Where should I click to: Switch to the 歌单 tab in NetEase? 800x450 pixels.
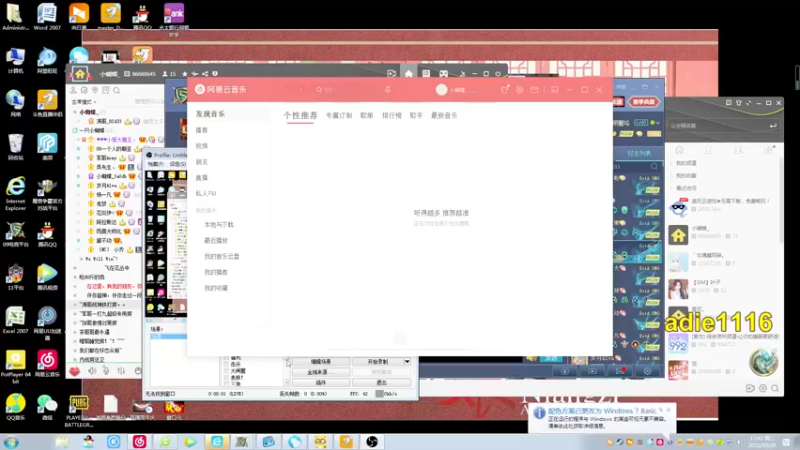coord(367,116)
